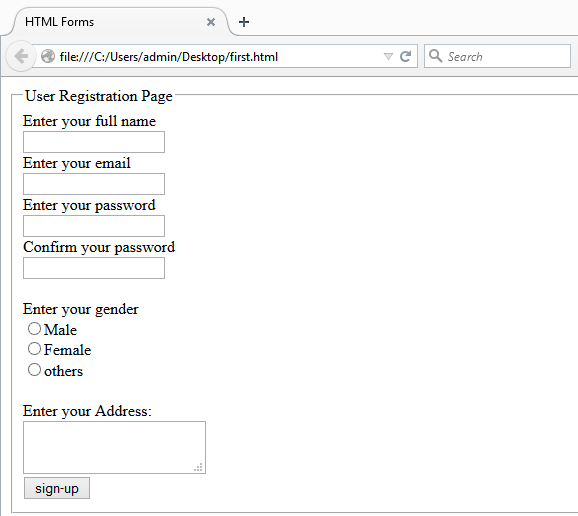
Task: Click the 'User Registration Page' legend text
Action: pos(99,96)
